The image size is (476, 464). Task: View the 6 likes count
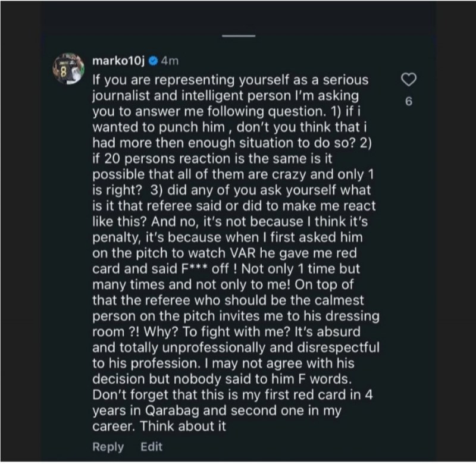[408, 101]
